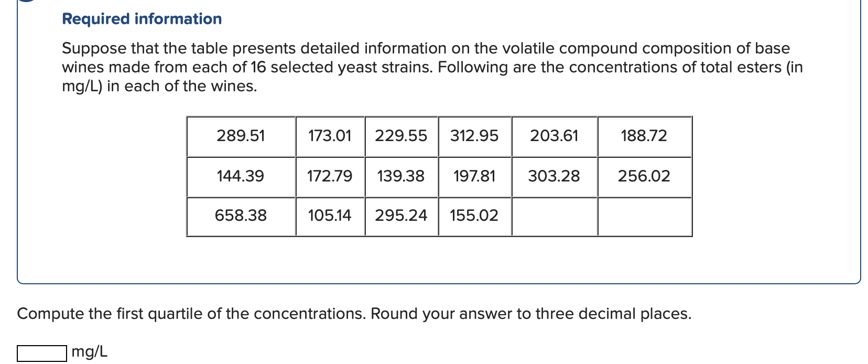
Task: Select the table cell containing 312.95
Action: click(474, 136)
